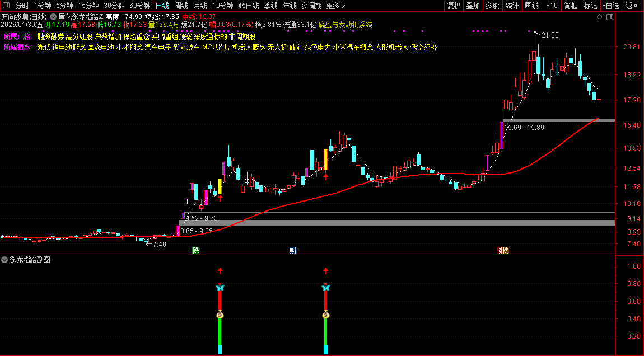Open the 统计 statistics button
The height and width of the screenshot is (356, 644).
512,6
